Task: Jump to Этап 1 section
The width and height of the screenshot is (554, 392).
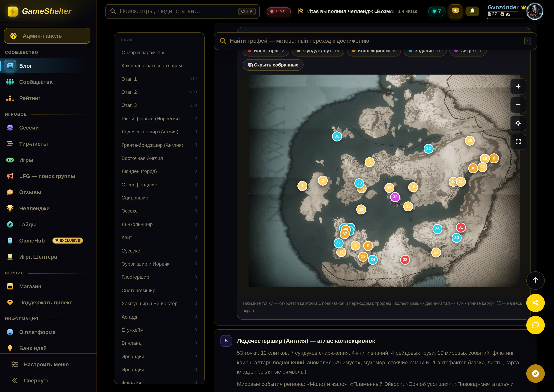Action: click(159, 79)
